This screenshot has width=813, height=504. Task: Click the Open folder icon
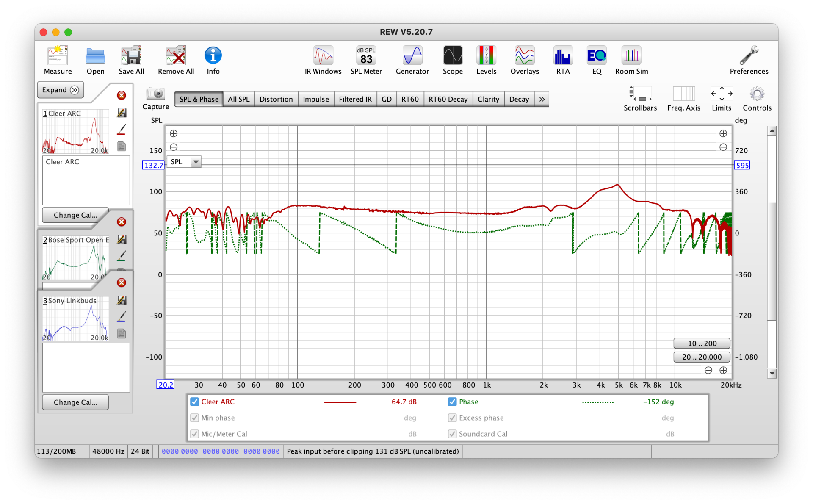point(95,55)
